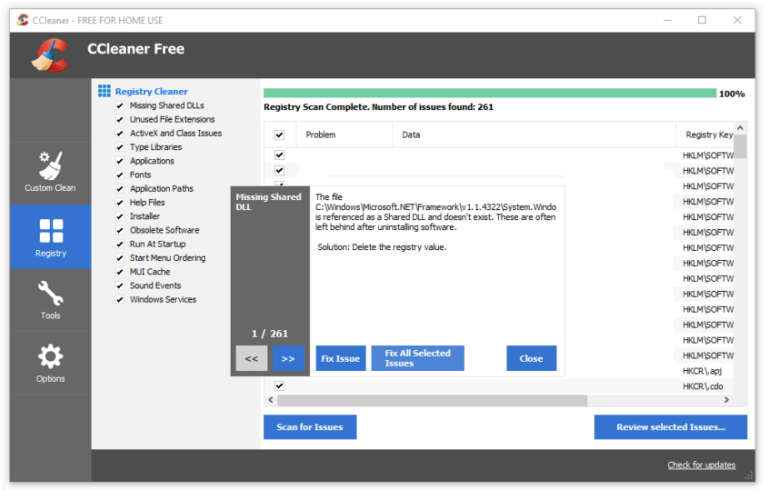Uncheck Windows Services
768x496 pixels.
pos(120,300)
